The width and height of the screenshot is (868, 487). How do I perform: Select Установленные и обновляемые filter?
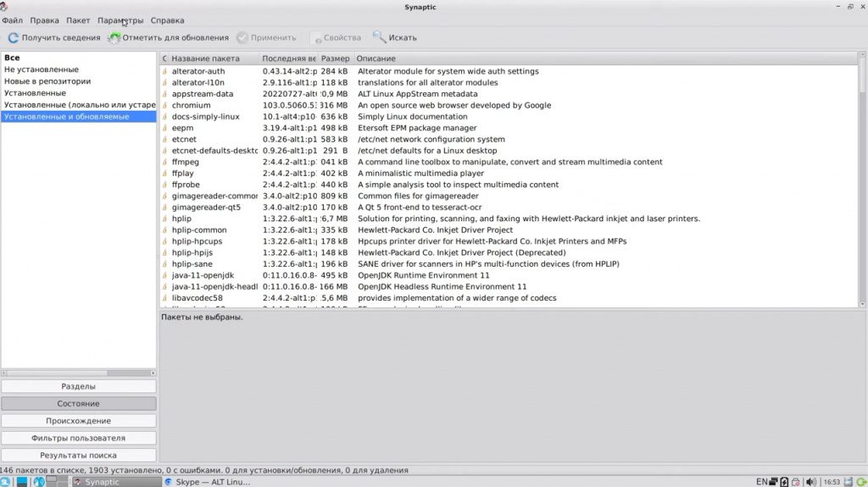point(78,117)
